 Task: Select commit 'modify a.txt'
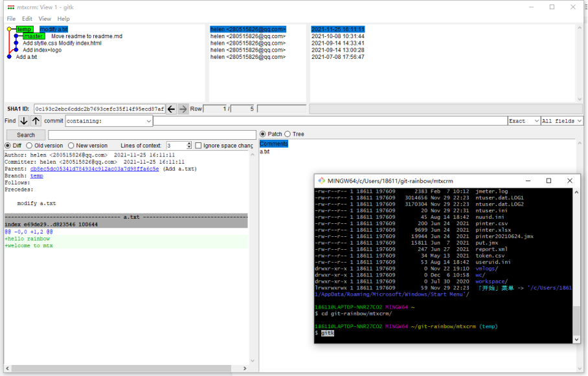coord(54,29)
